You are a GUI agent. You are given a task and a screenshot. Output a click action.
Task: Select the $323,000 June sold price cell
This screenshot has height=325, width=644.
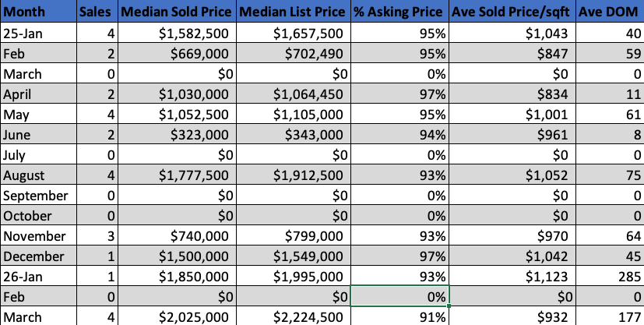tap(175, 134)
